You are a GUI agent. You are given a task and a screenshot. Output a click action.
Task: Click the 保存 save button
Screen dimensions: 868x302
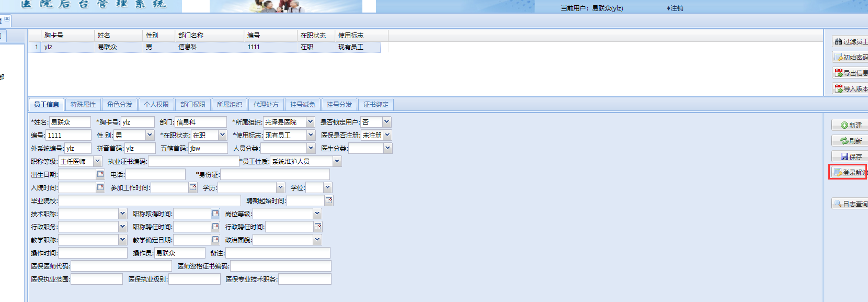click(850, 156)
